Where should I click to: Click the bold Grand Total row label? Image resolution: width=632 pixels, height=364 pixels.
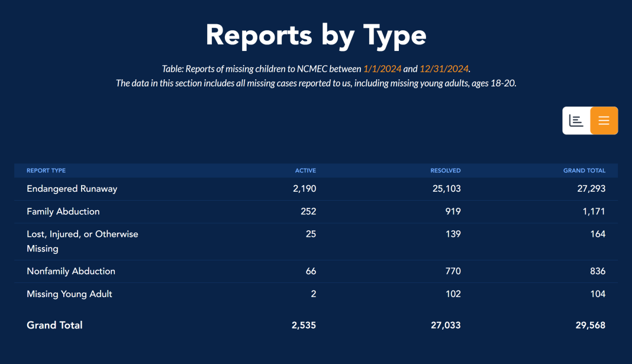(54, 325)
